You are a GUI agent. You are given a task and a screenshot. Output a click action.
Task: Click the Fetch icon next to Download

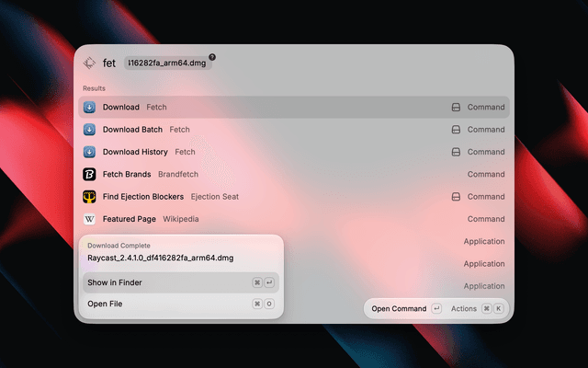tap(89, 107)
